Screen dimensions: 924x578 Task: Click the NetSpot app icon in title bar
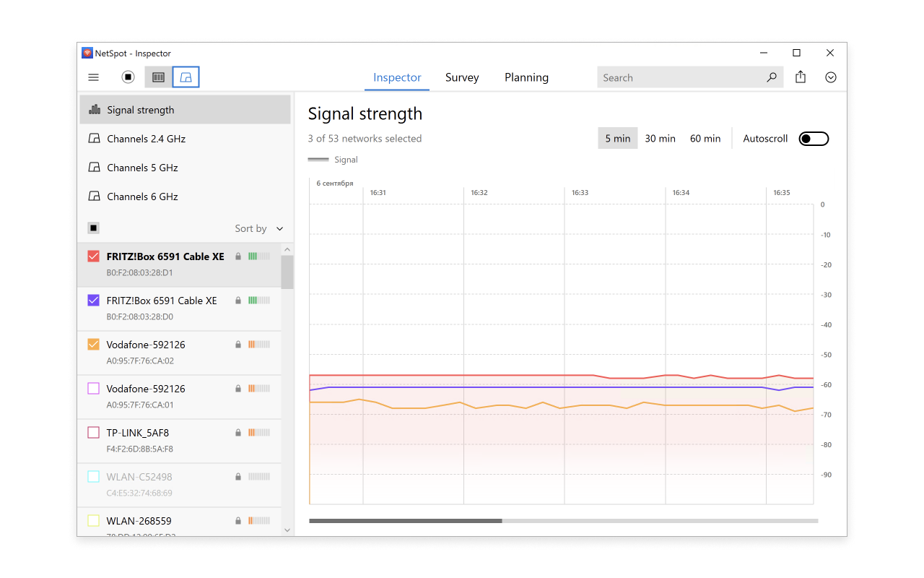click(x=87, y=53)
